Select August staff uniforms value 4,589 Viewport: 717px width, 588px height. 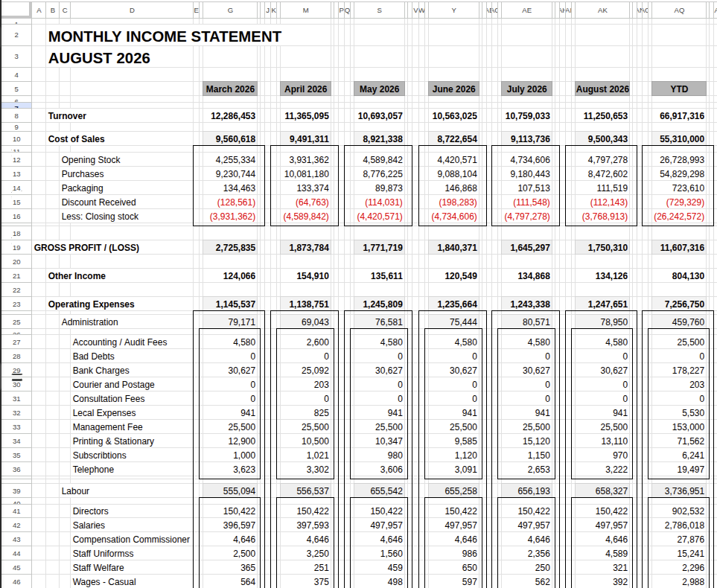click(617, 555)
